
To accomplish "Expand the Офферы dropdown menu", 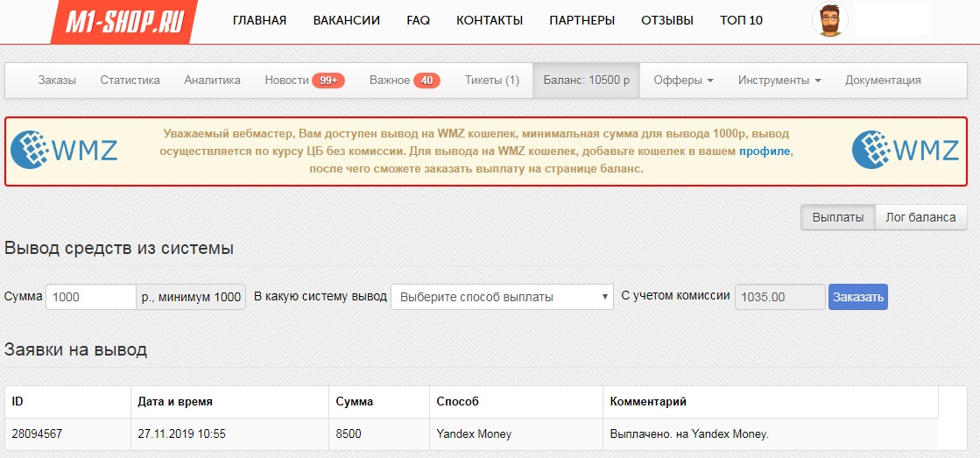I will (683, 81).
